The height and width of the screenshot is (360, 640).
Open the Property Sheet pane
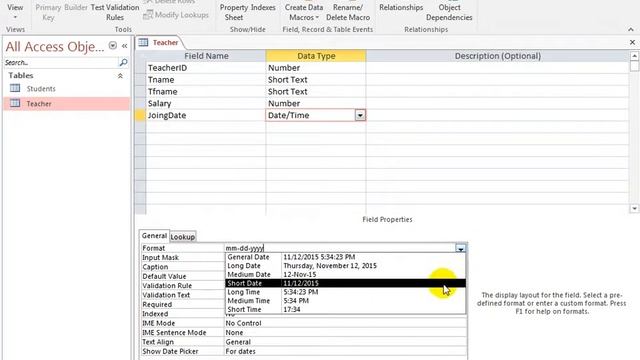(234, 12)
